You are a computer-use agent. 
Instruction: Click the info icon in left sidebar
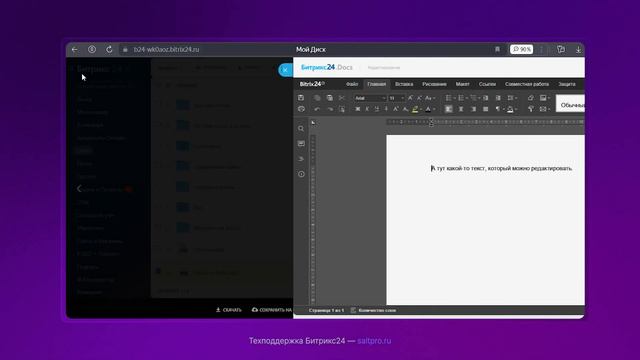[301, 174]
